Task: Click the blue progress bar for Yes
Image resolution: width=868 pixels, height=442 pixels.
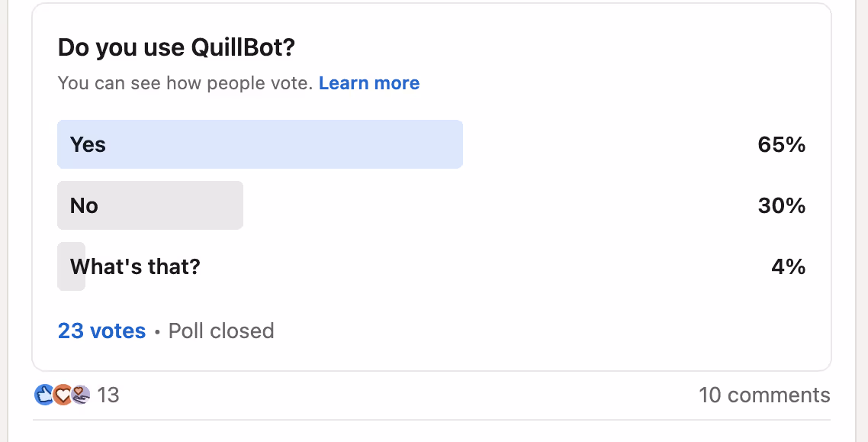Action: point(259,144)
